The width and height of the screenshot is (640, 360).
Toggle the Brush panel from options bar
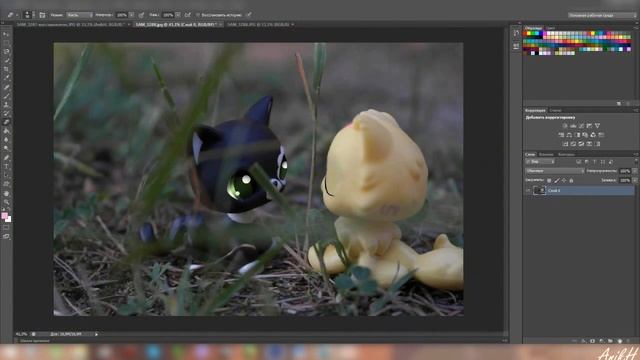coord(42,15)
